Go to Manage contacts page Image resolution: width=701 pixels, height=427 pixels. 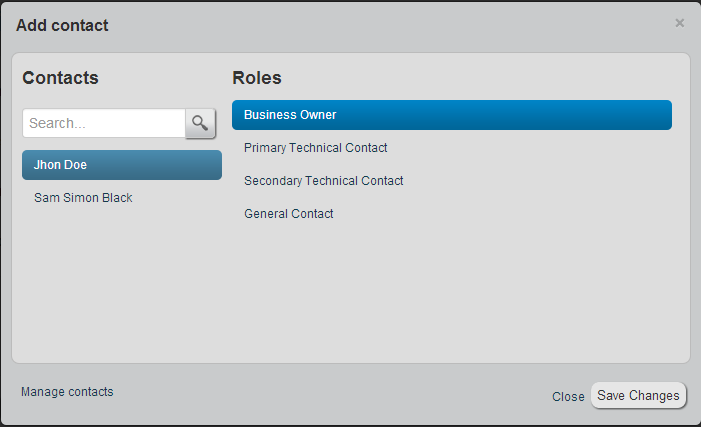pos(67,392)
